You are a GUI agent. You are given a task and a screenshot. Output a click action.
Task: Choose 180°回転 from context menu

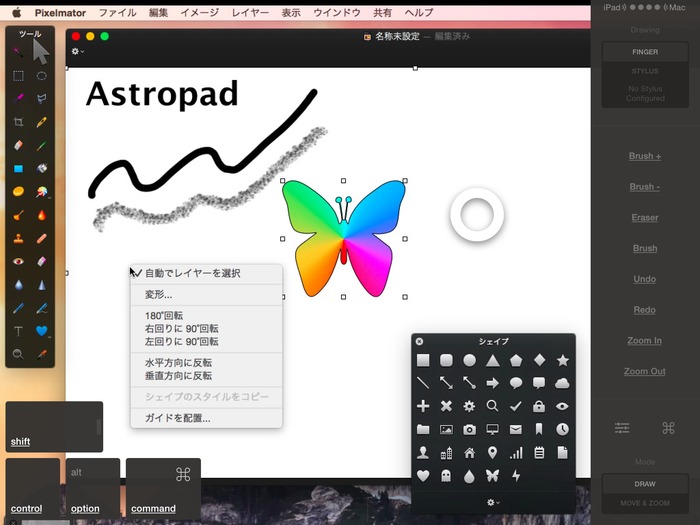tap(206, 316)
